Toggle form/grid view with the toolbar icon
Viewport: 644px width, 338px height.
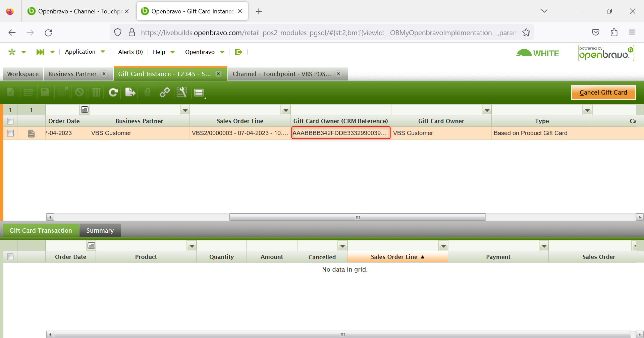click(x=199, y=92)
